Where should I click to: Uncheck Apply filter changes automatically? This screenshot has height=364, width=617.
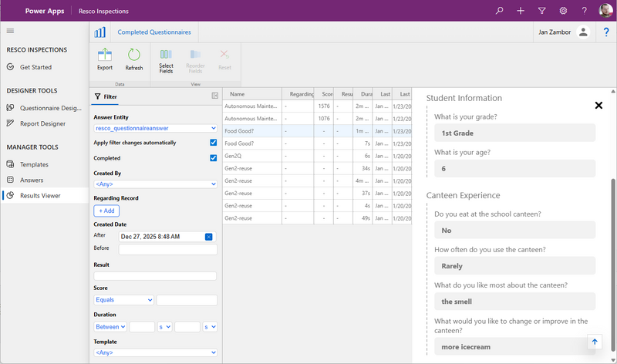[x=214, y=143]
